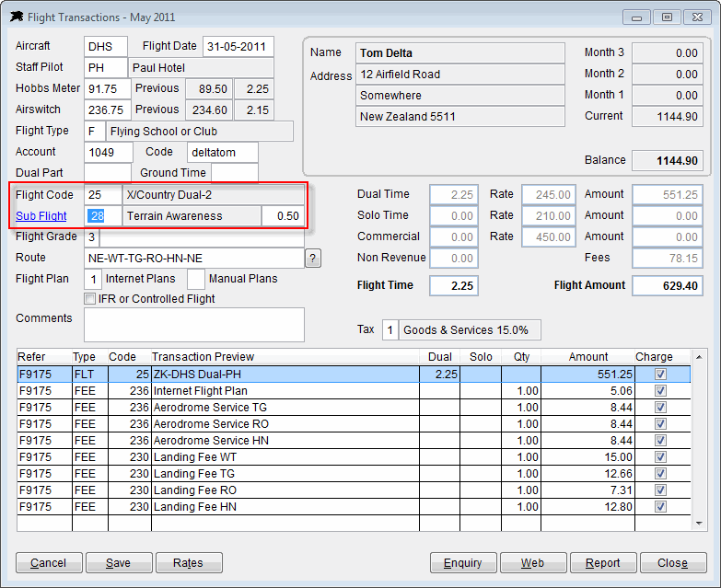Click the empty Dual Part field

tap(108, 173)
